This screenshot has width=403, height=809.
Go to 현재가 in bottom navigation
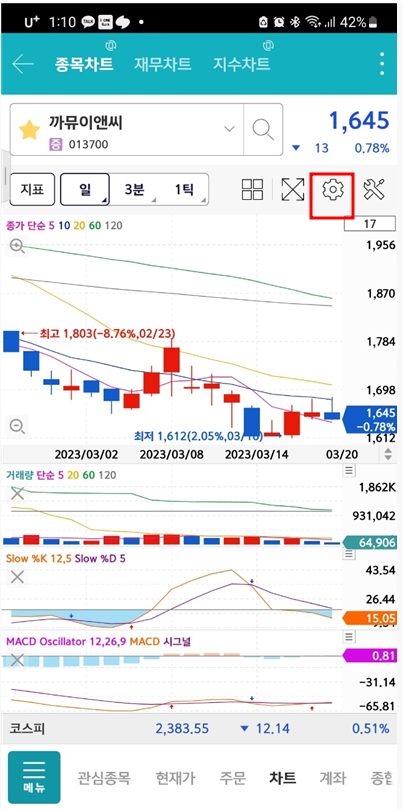click(175, 778)
